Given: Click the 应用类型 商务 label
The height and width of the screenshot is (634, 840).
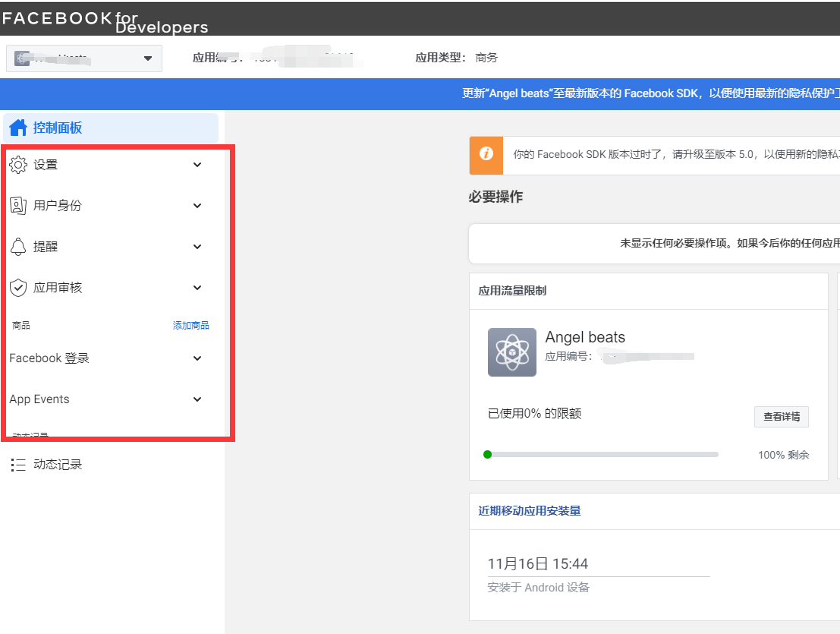Looking at the screenshot, I should 457,58.
